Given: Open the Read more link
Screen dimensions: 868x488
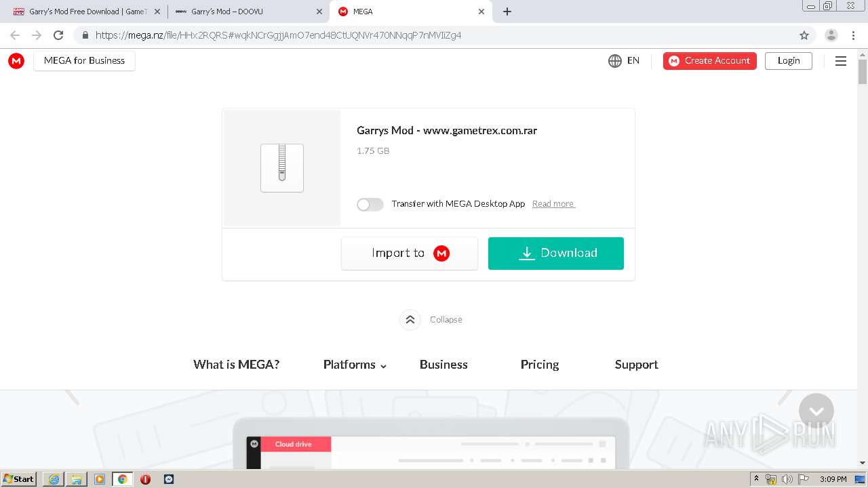Looking at the screenshot, I should (x=553, y=204).
